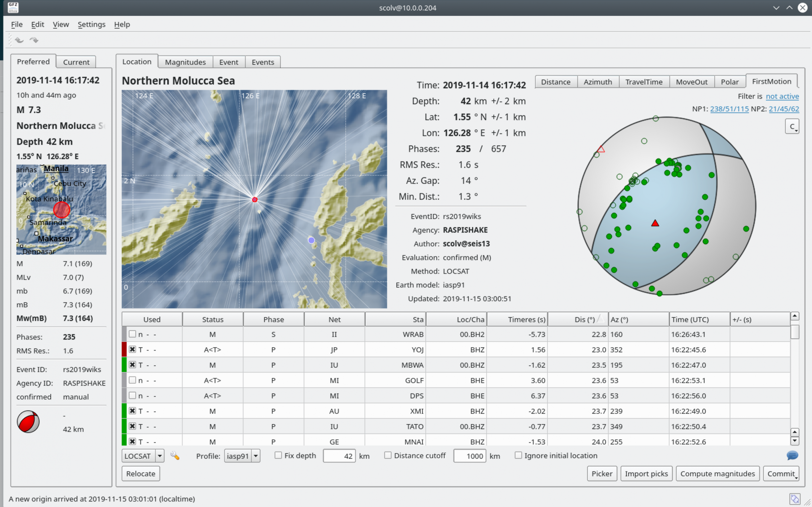Uncheck the YOJ arrival used checkbox
Viewport: 812px width, 507px height.
[132, 350]
